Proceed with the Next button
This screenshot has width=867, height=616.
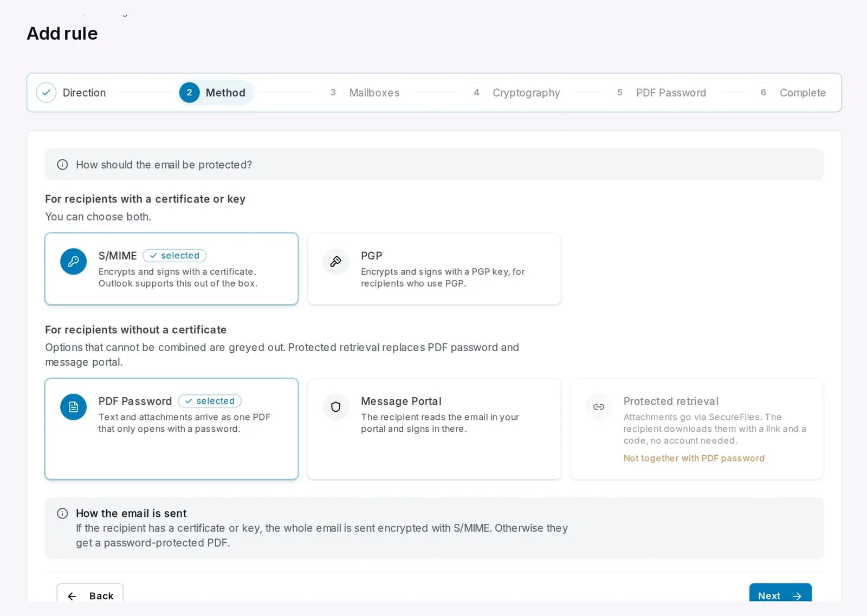[x=780, y=594]
